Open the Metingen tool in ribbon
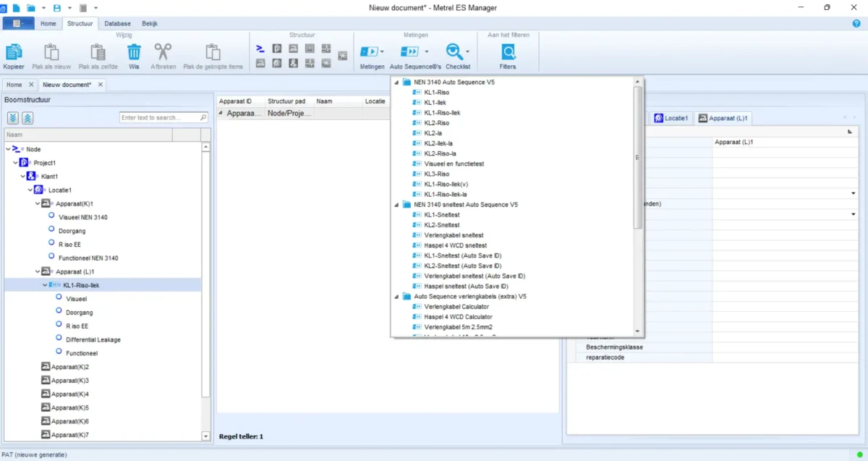 tap(370, 52)
